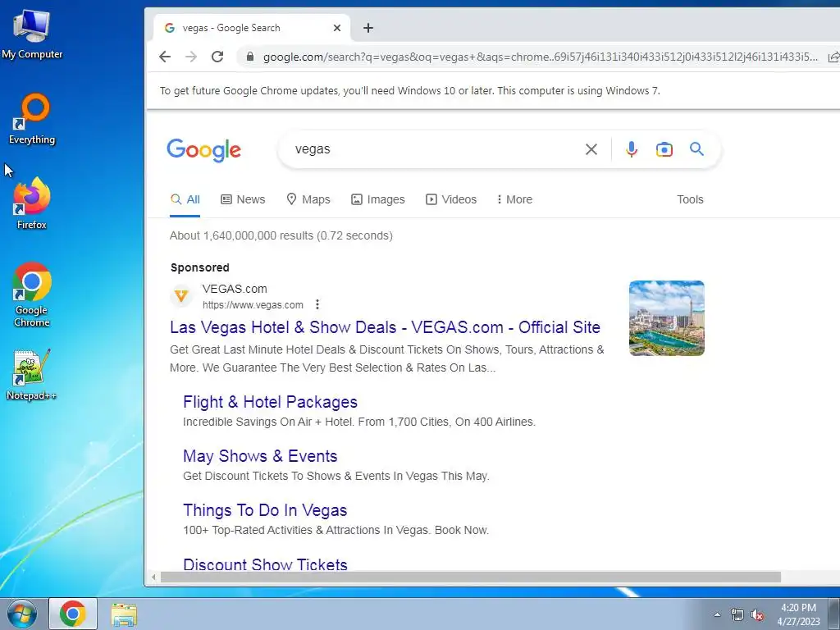Open Google Lens camera search icon

(664, 149)
